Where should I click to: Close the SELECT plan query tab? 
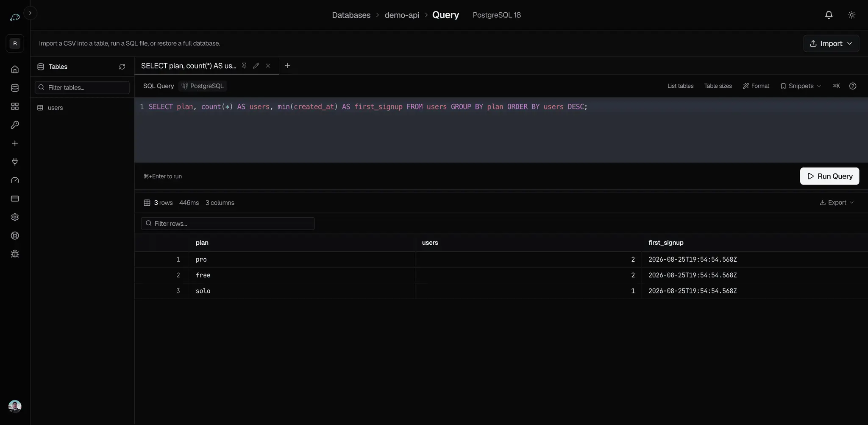pos(268,66)
